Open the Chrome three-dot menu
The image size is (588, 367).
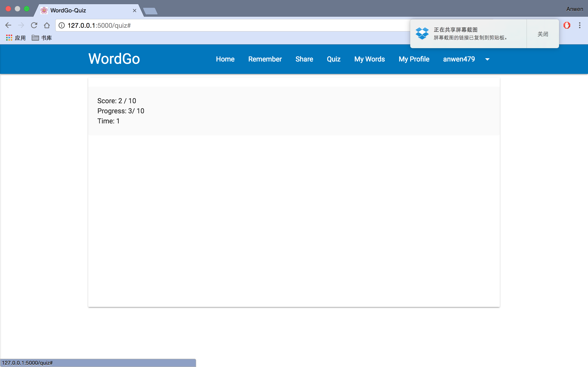[x=580, y=25]
